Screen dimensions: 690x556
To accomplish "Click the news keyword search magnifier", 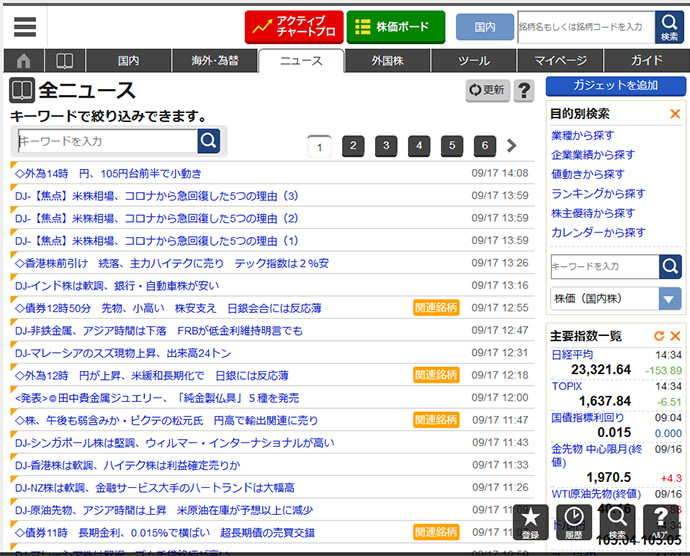I will pos(209,141).
